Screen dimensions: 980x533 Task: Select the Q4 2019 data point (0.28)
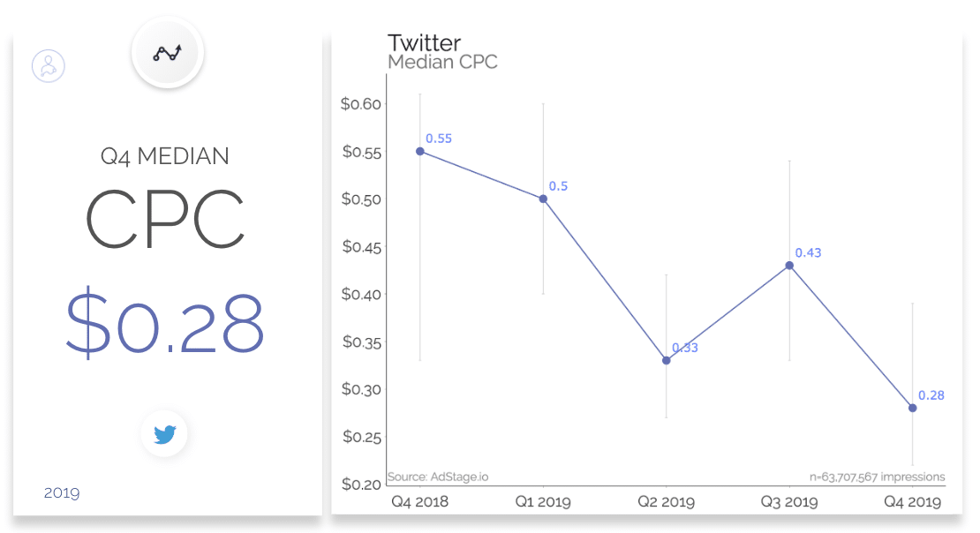tap(913, 408)
